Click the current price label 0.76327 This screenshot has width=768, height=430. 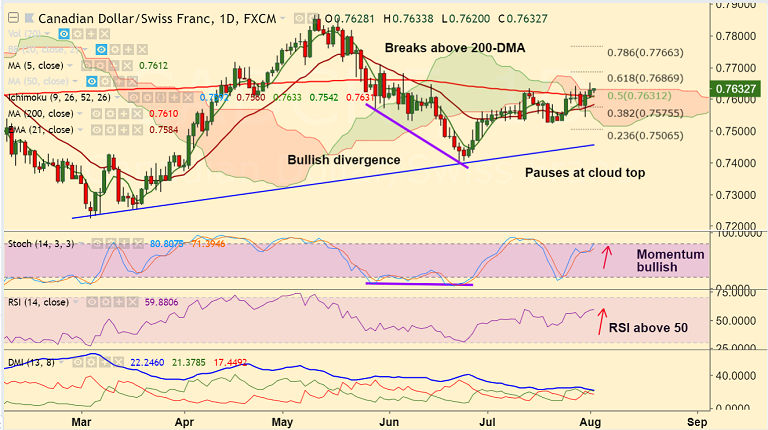pos(736,89)
